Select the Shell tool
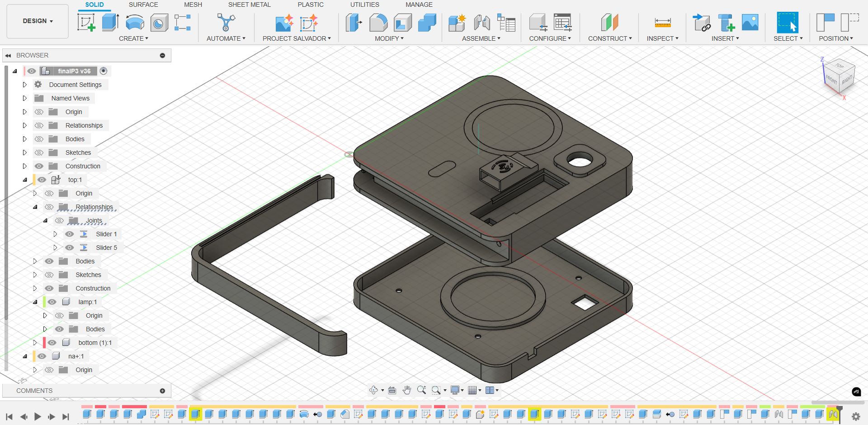868x425 pixels. coord(403,22)
